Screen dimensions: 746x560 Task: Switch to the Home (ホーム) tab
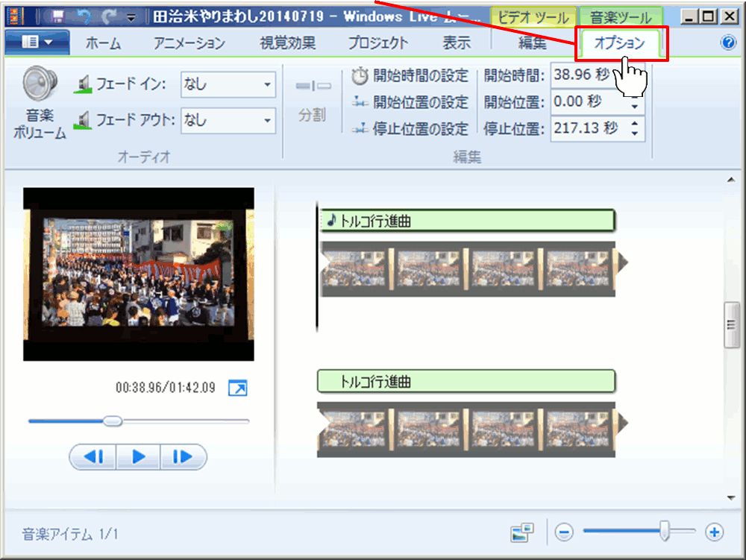click(x=103, y=43)
